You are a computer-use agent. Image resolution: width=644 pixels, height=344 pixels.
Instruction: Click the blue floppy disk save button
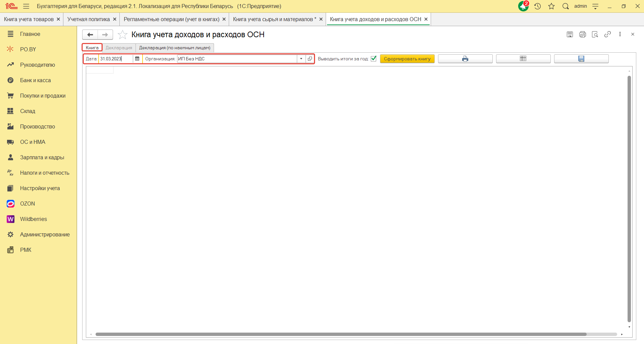pos(581,59)
